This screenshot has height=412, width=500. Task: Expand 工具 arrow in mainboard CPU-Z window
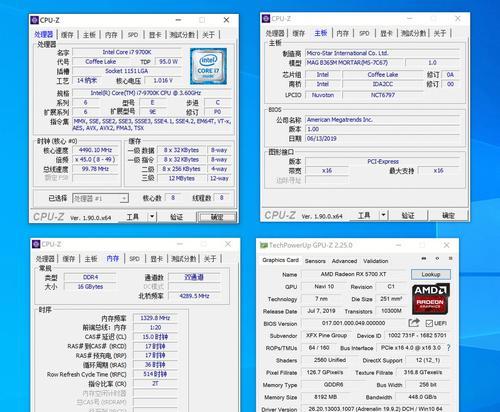point(383,215)
